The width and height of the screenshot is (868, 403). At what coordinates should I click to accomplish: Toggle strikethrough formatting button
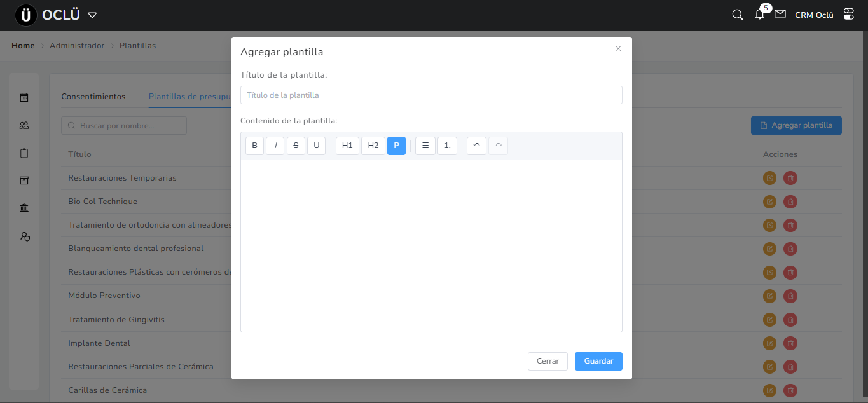click(296, 146)
